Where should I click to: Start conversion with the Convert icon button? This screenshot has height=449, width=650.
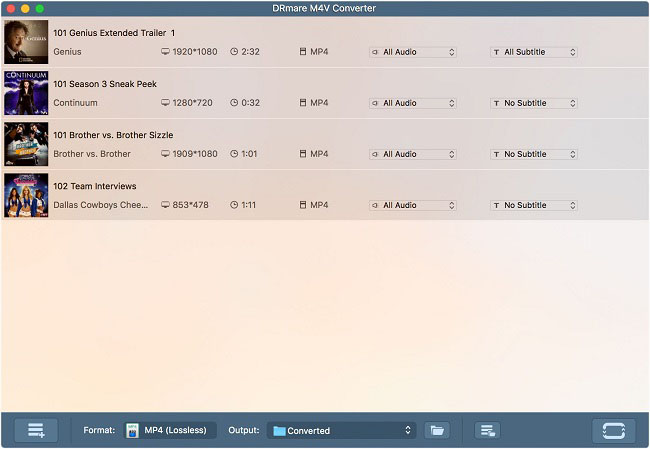[614, 430]
